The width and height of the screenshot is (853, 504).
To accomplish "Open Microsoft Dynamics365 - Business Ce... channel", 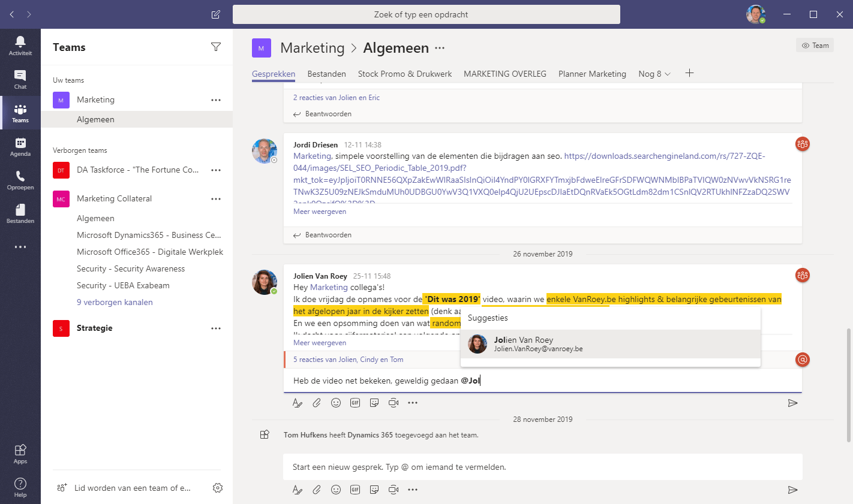I will 149,235.
